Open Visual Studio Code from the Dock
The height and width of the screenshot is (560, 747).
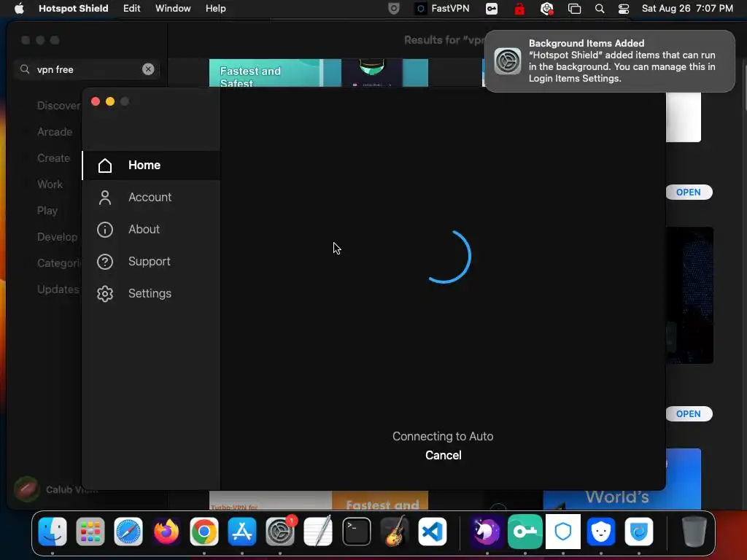coord(432,532)
